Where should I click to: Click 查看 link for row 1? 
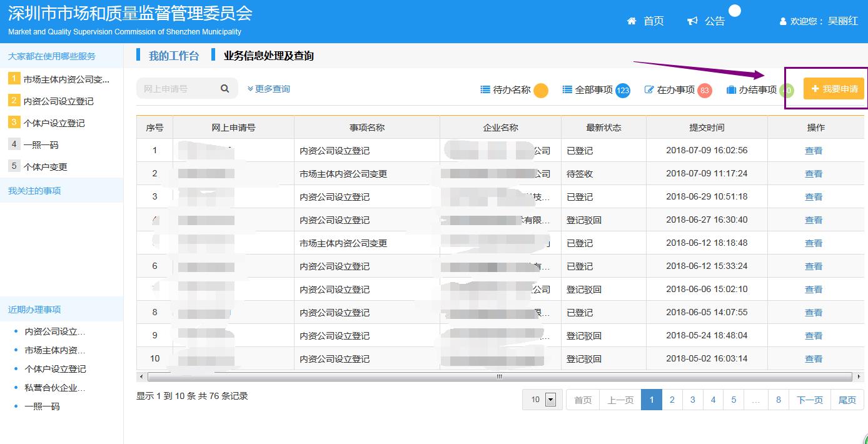coord(814,151)
